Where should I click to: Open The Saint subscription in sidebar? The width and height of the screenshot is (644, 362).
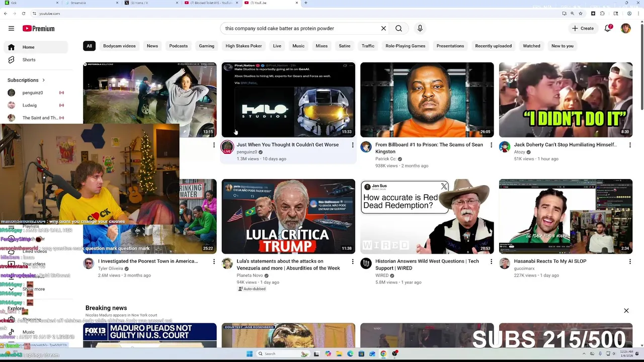click(35, 118)
